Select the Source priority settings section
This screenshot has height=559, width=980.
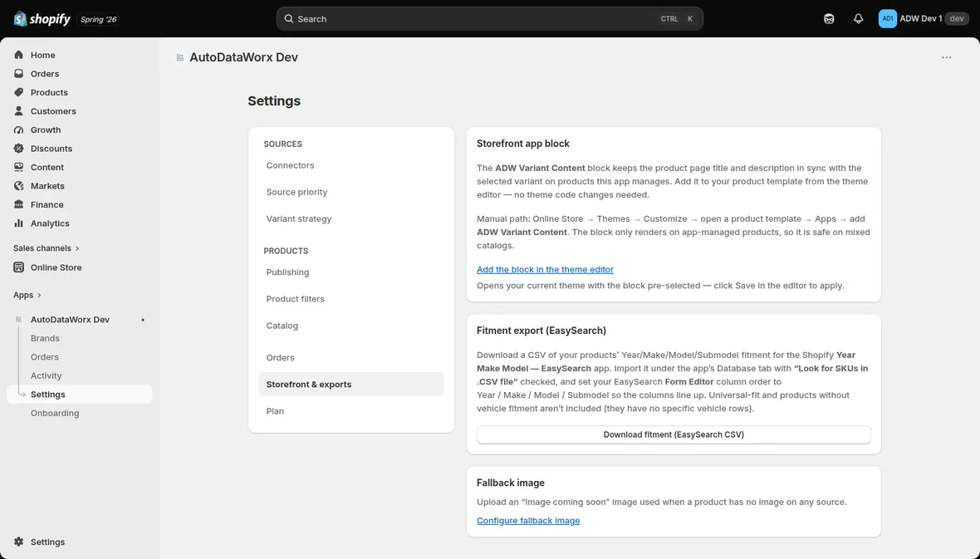click(351, 192)
